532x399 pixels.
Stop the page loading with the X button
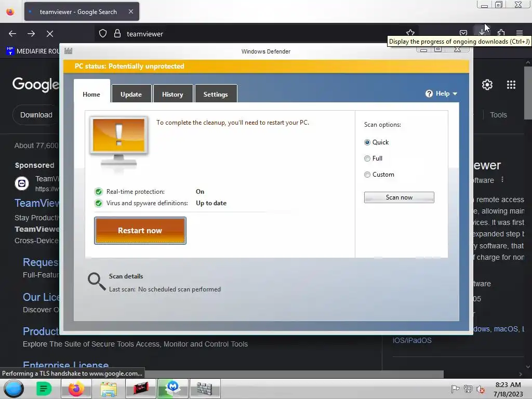[x=50, y=34]
